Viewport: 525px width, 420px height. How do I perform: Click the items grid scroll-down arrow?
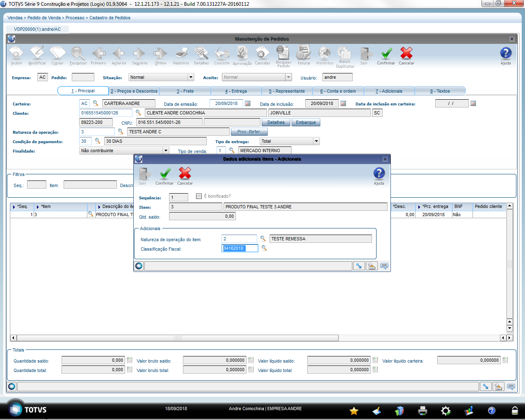510,329
